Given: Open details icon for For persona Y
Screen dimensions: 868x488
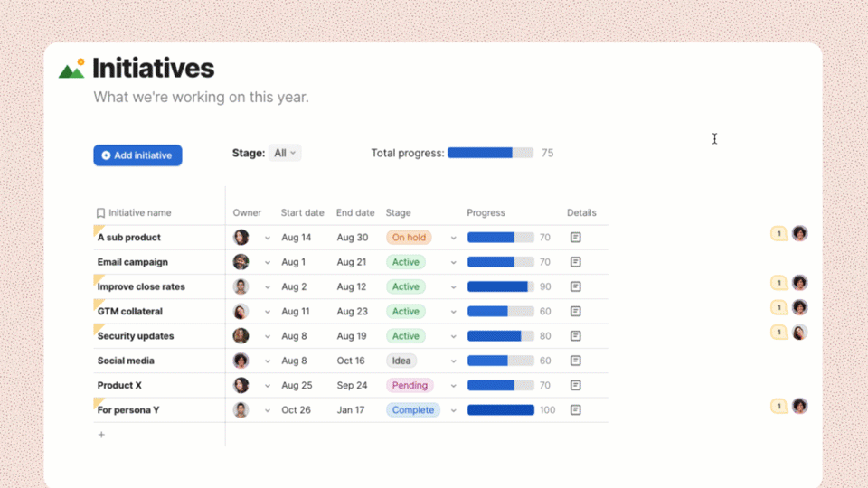Looking at the screenshot, I should (x=575, y=410).
